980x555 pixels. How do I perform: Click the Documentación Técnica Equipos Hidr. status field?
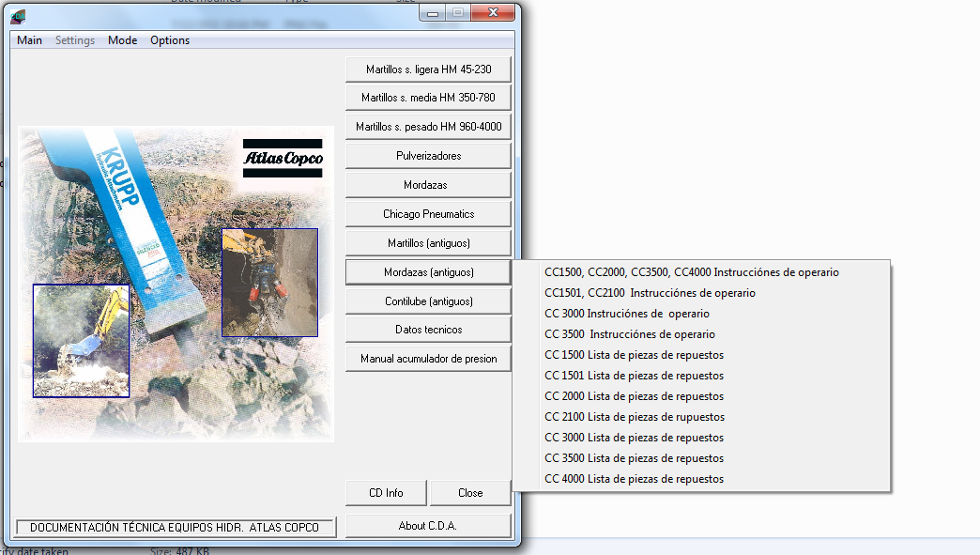[175, 528]
